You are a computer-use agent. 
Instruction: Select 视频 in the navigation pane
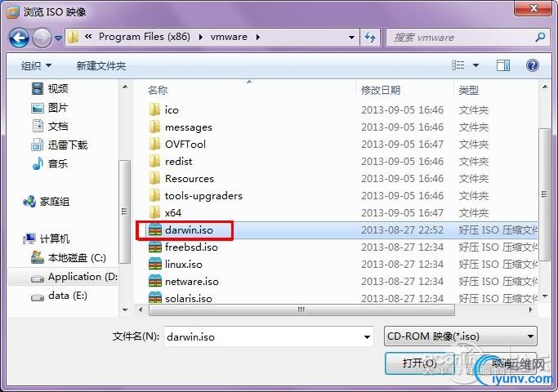pyautogui.click(x=50, y=88)
